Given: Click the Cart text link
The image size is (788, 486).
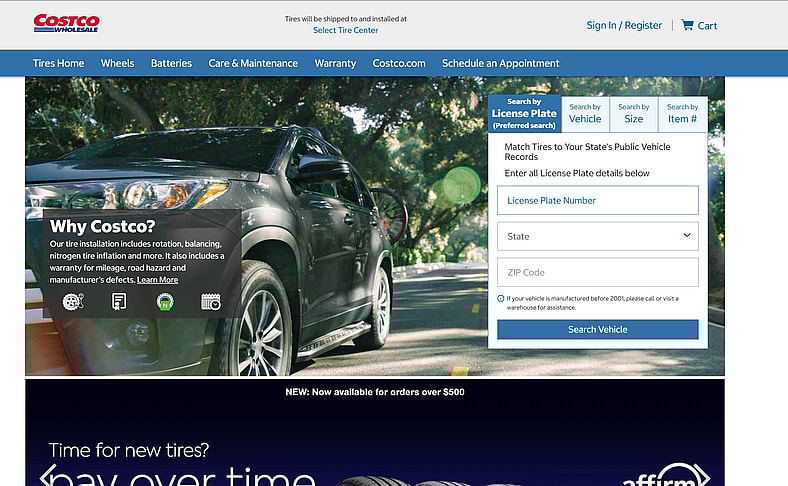Looking at the screenshot, I should click(707, 26).
